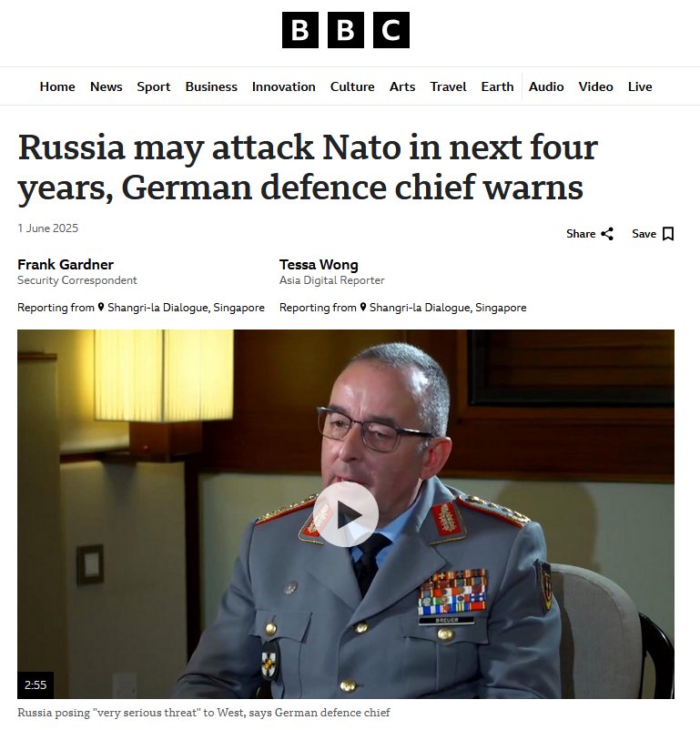Open the Audio section
Image resolution: width=700 pixels, height=730 pixels.
pos(546,86)
